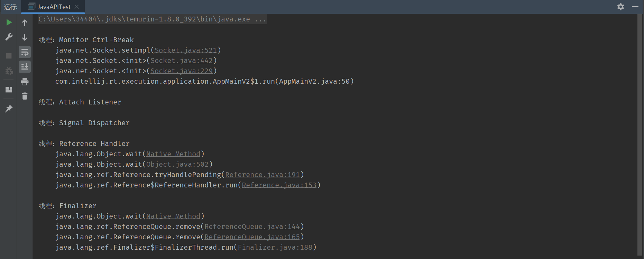Open run panel settings gear

[x=621, y=7]
